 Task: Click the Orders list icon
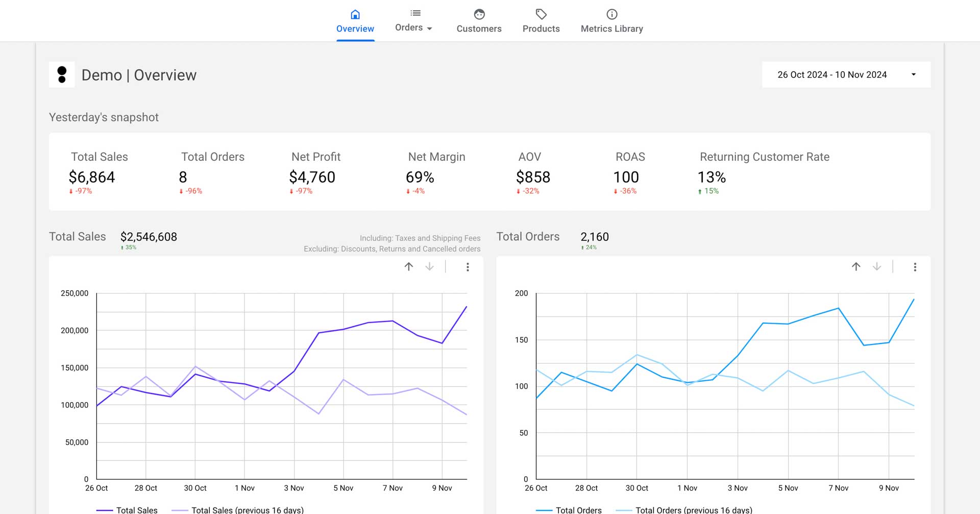click(x=415, y=13)
